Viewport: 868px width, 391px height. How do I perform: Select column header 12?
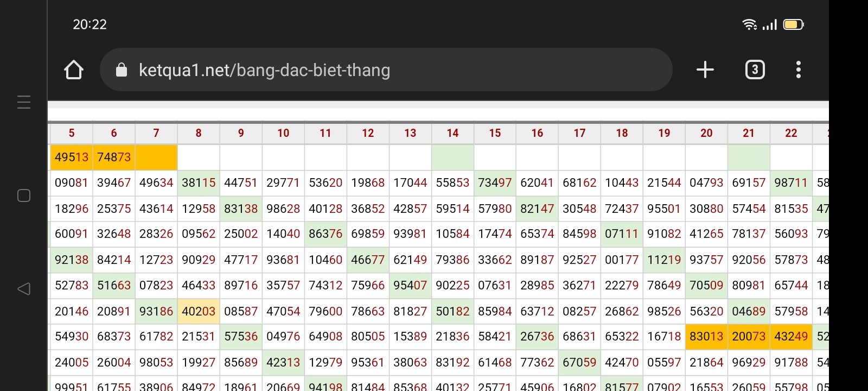[x=368, y=133]
